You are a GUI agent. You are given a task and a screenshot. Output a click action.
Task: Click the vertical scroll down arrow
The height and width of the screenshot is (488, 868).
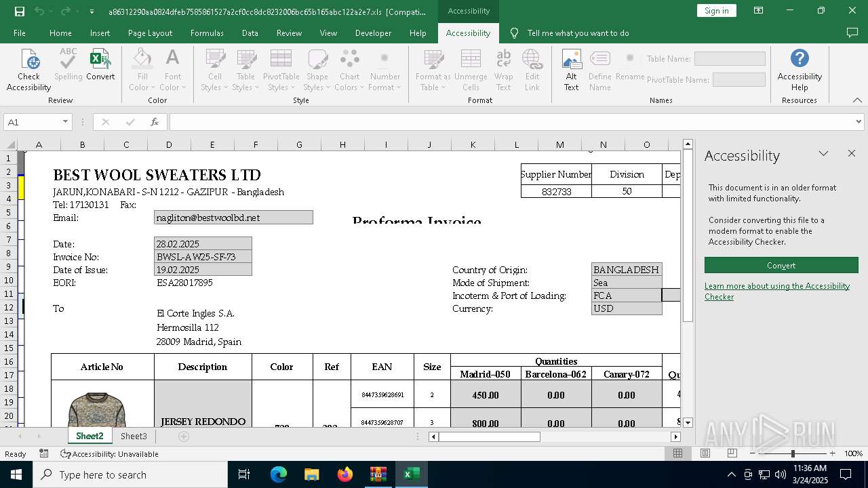688,422
